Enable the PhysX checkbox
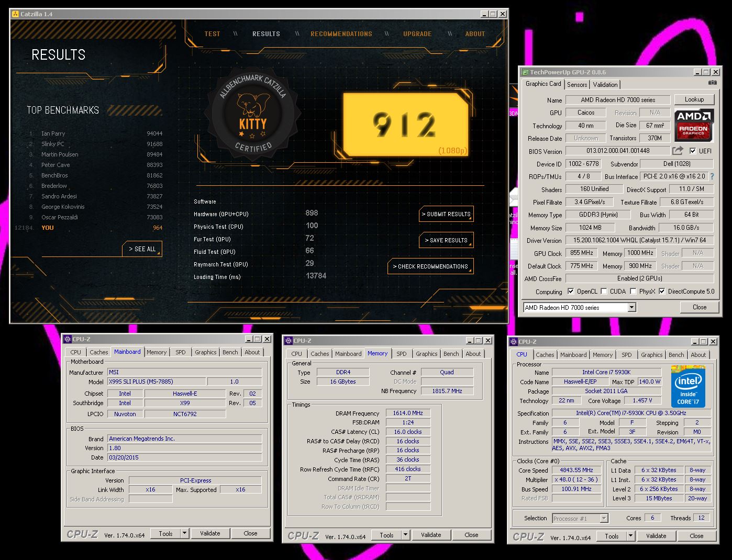This screenshot has width=732, height=560. (633, 292)
